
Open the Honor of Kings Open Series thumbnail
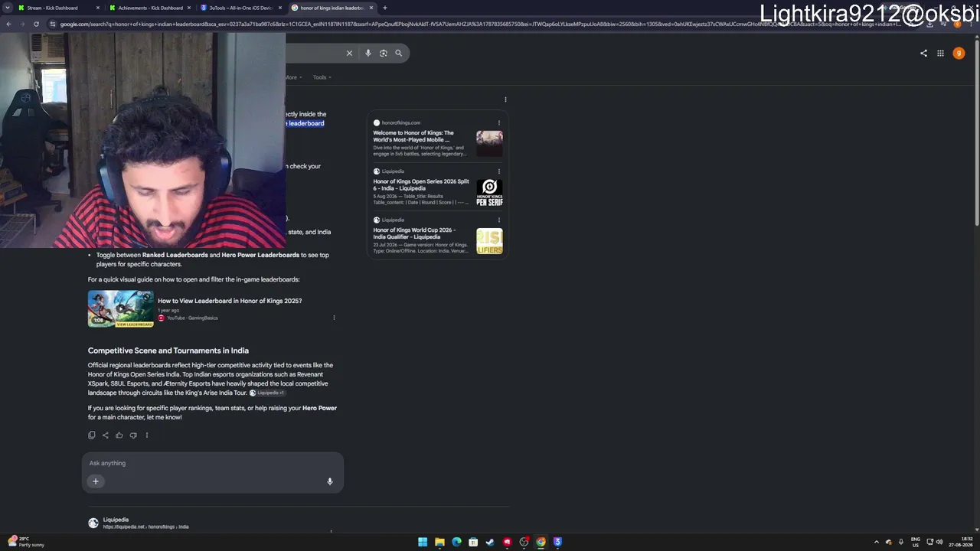tap(489, 192)
